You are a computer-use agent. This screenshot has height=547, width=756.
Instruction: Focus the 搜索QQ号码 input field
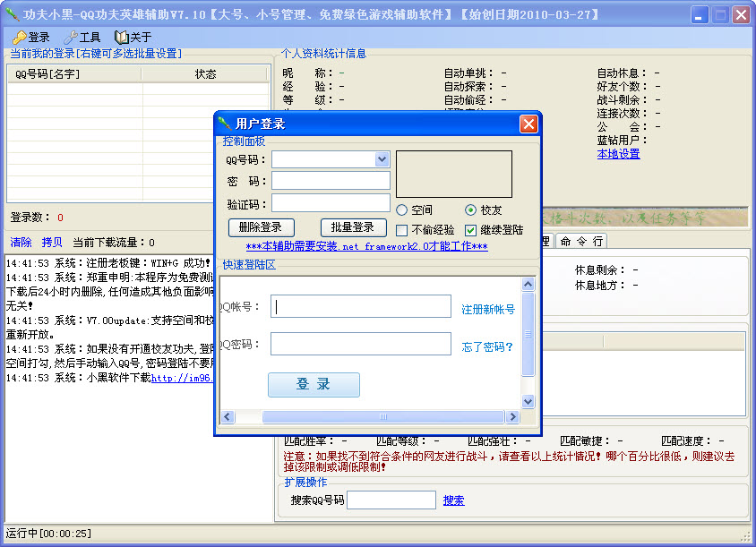click(x=391, y=500)
